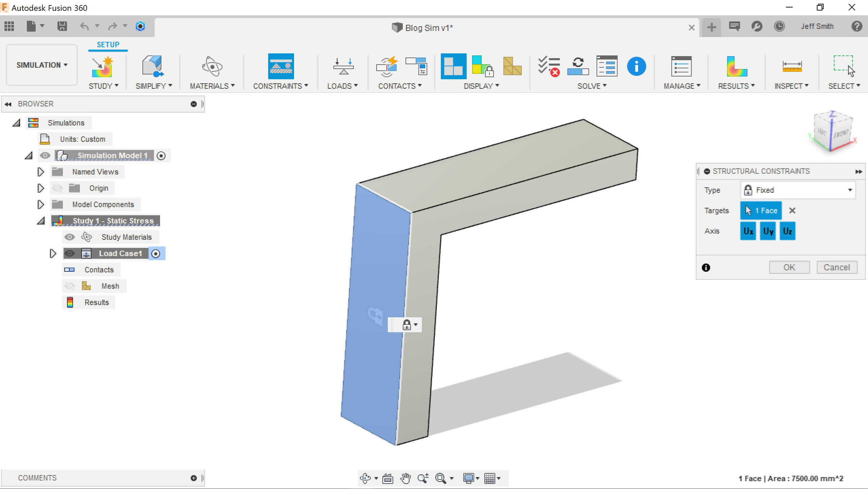Click the Measure tool under Inspect
This screenshot has width=868, height=489.
792,66
